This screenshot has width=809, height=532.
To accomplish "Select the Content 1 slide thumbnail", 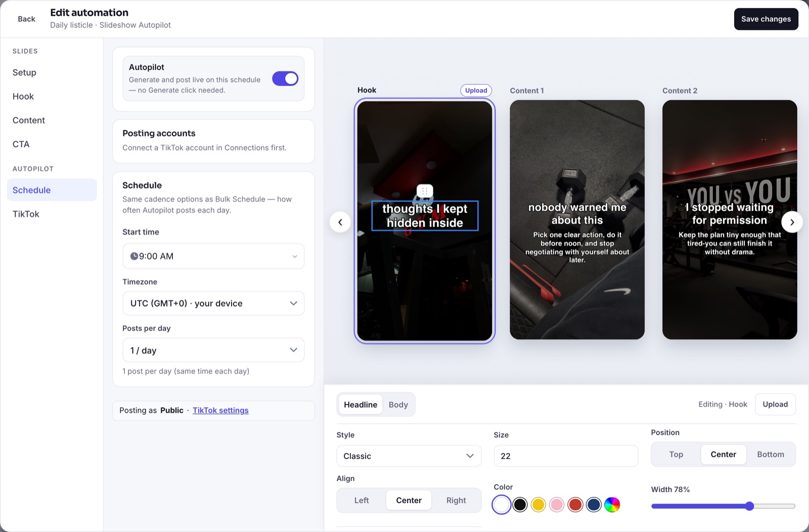I will pyautogui.click(x=577, y=219).
